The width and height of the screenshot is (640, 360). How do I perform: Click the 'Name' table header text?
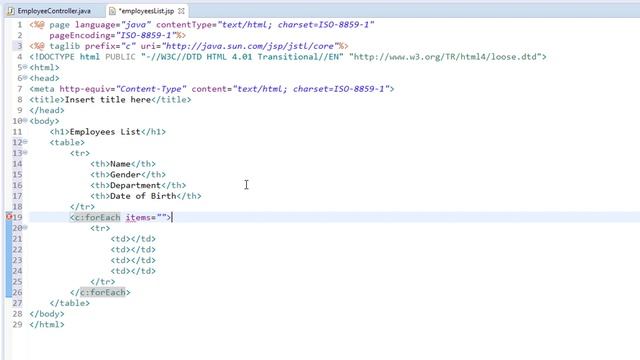pos(120,164)
